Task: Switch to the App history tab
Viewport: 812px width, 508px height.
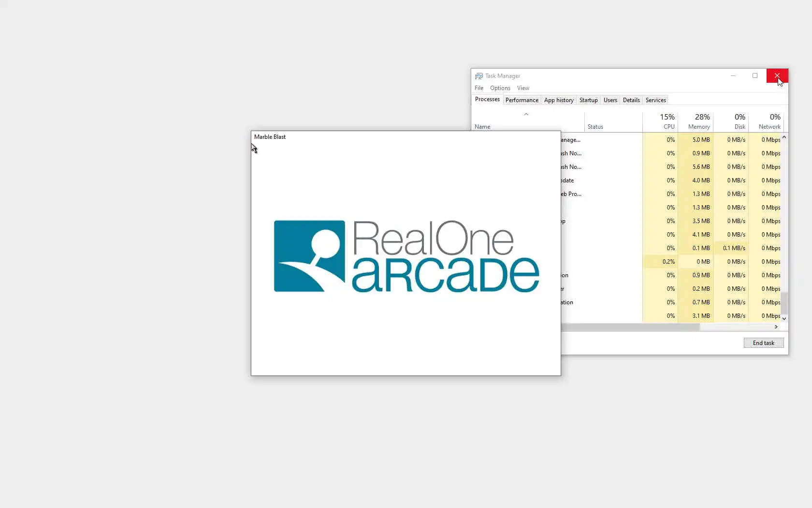Action: (559, 100)
